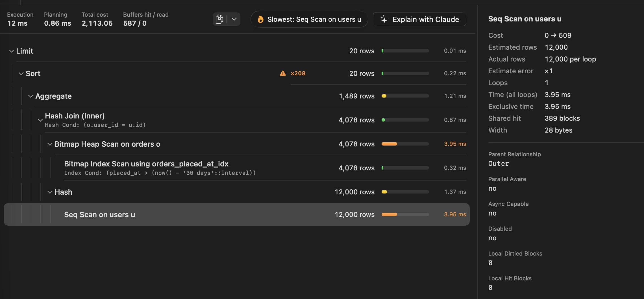Click the sparkle icon for Explain with Claude

click(384, 19)
